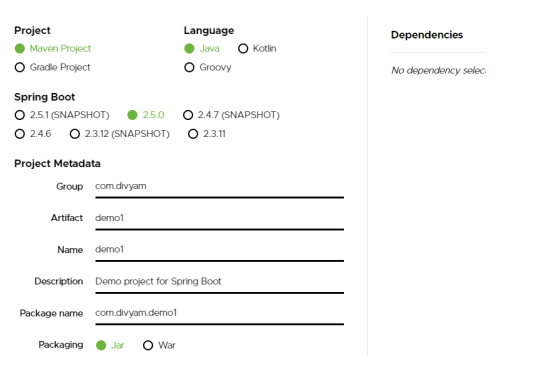Image resolution: width=533 pixels, height=374 pixels.
Task: Choose Gradle Project option
Action: 20,67
